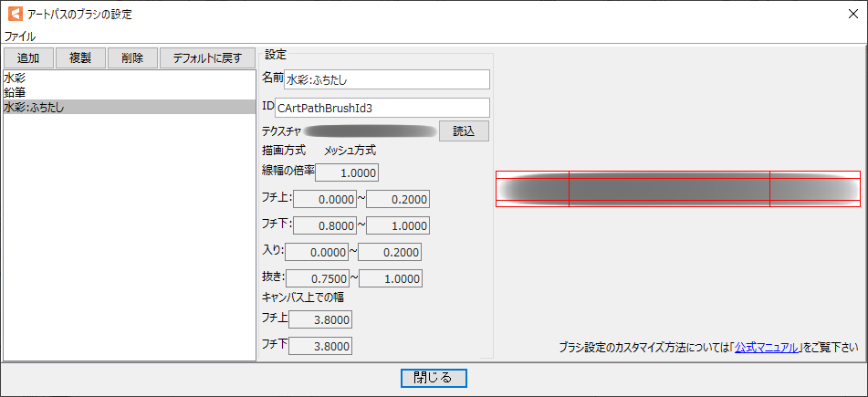The height and width of the screenshot is (397, 868).
Task: Click the 閉じる close button
Action: [434, 378]
